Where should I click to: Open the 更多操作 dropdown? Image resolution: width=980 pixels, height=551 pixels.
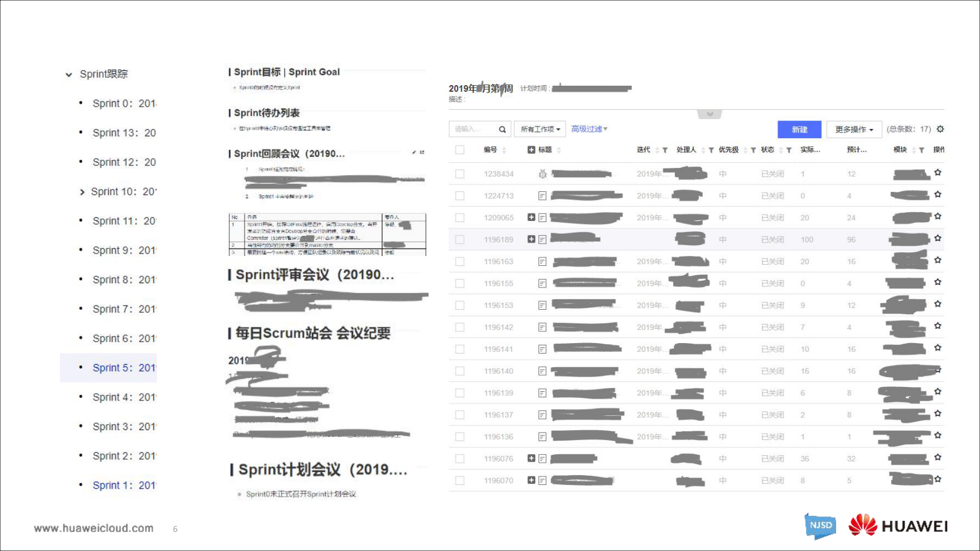click(x=854, y=130)
